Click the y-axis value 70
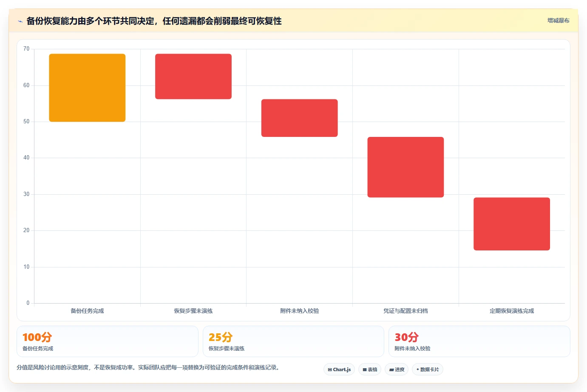The width and height of the screenshot is (587, 392). (x=26, y=49)
